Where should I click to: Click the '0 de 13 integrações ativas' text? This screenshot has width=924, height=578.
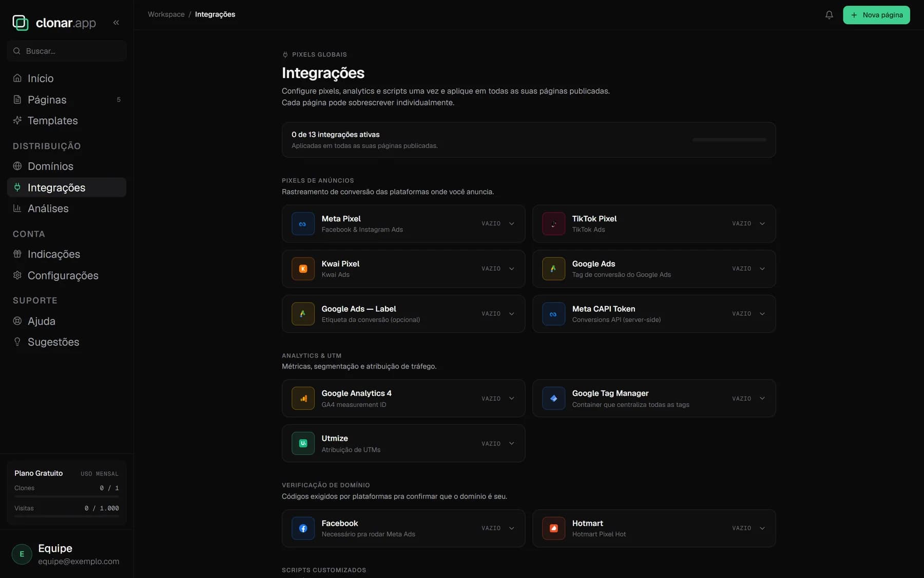tap(336, 135)
